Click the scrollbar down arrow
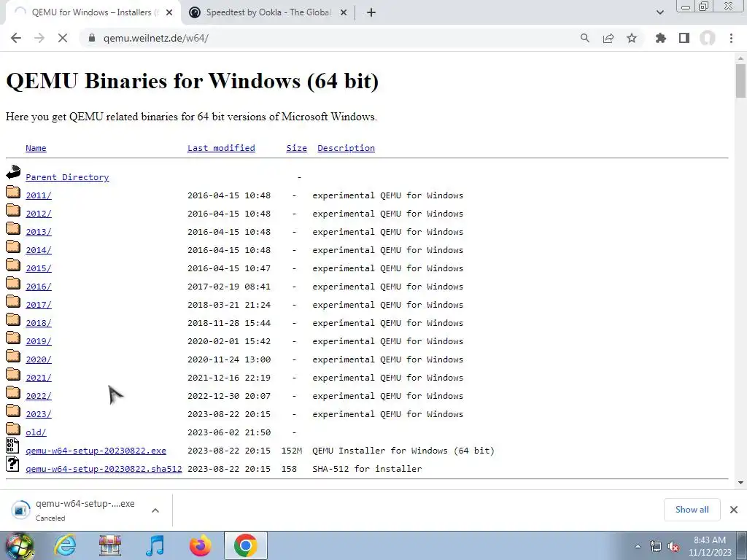747x560 pixels. [x=740, y=483]
